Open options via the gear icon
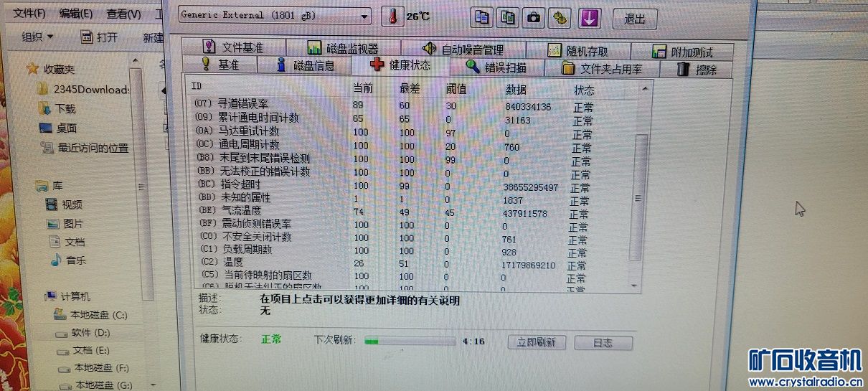The height and width of the screenshot is (391, 868). click(559, 18)
